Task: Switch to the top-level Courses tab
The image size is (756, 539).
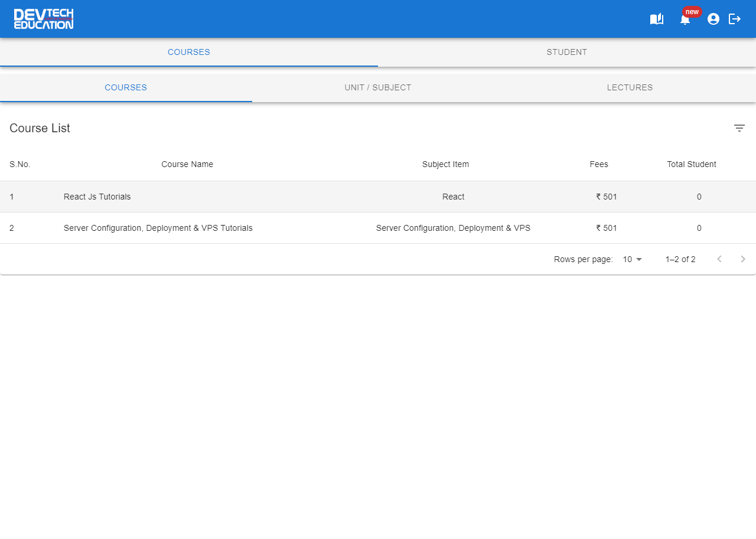Action: tap(189, 52)
